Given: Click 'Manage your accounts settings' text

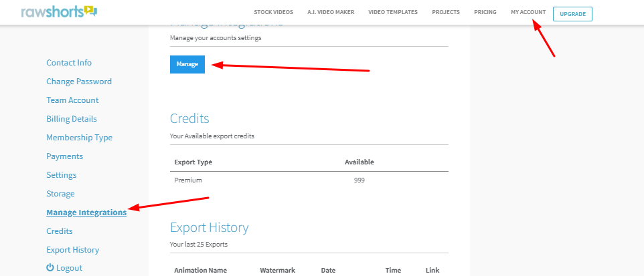Looking at the screenshot, I should click(x=216, y=37).
